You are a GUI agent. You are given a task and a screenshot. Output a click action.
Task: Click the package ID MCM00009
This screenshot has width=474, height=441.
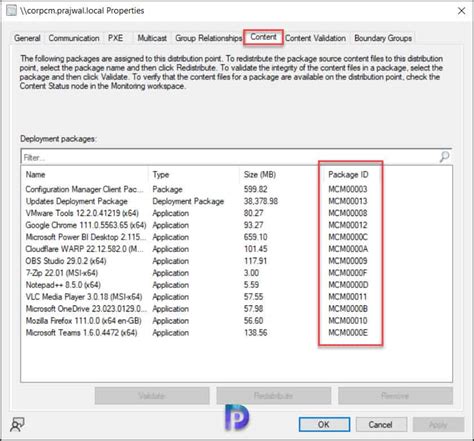pyautogui.click(x=348, y=261)
